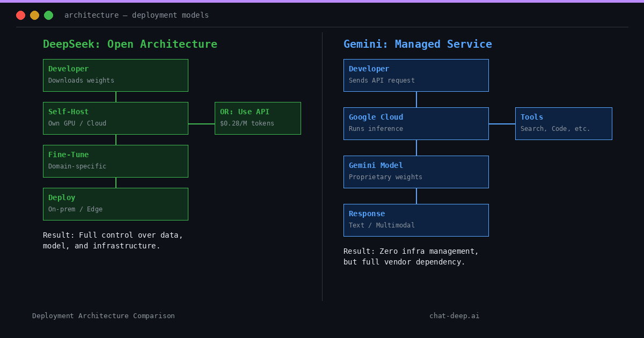
Task: Select the Deployment Architecture Comparison footer label
Action: (103, 315)
